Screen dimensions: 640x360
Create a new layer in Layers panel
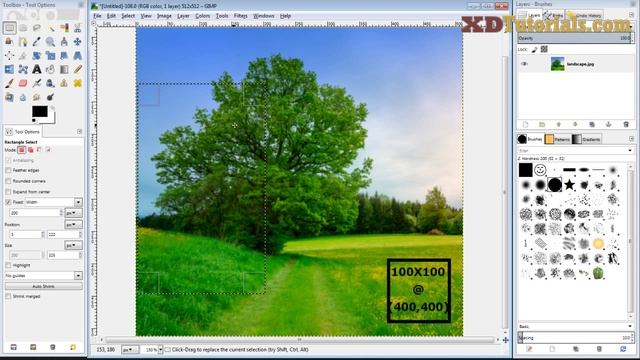(525, 124)
